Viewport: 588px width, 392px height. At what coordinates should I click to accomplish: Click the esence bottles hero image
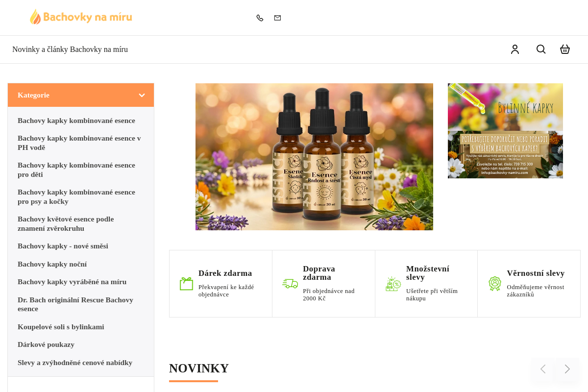pos(314,157)
